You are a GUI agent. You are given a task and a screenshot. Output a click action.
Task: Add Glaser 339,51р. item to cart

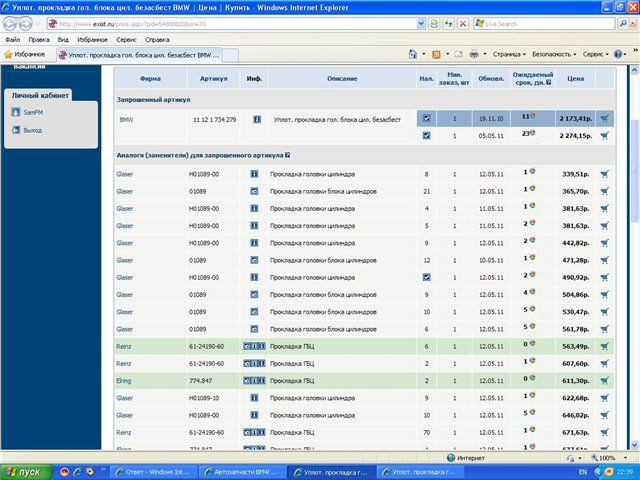(604, 174)
